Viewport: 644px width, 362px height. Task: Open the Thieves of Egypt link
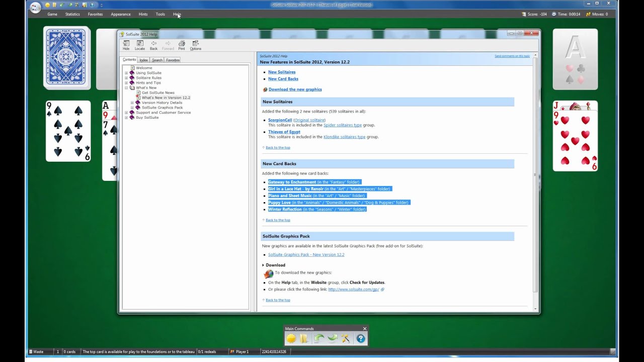coord(284,132)
